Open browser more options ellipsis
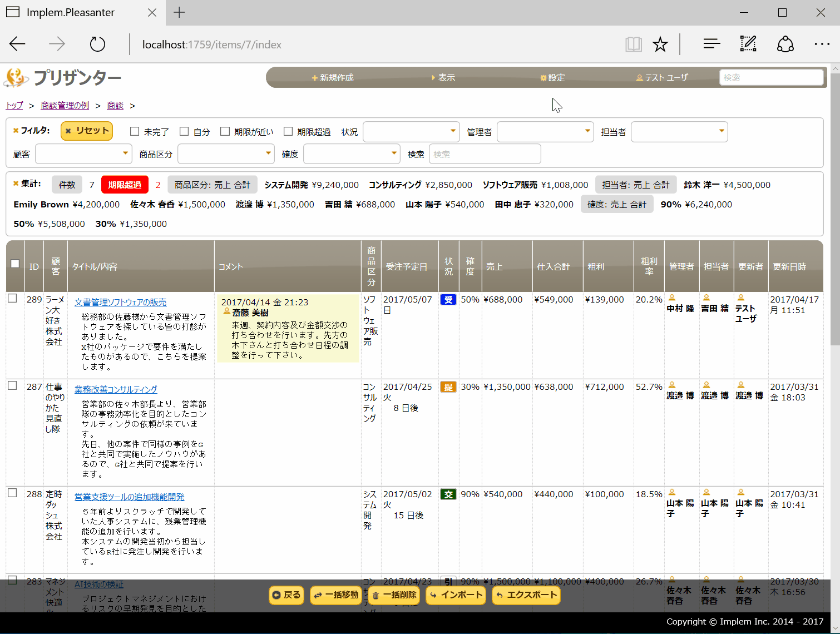 (822, 44)
